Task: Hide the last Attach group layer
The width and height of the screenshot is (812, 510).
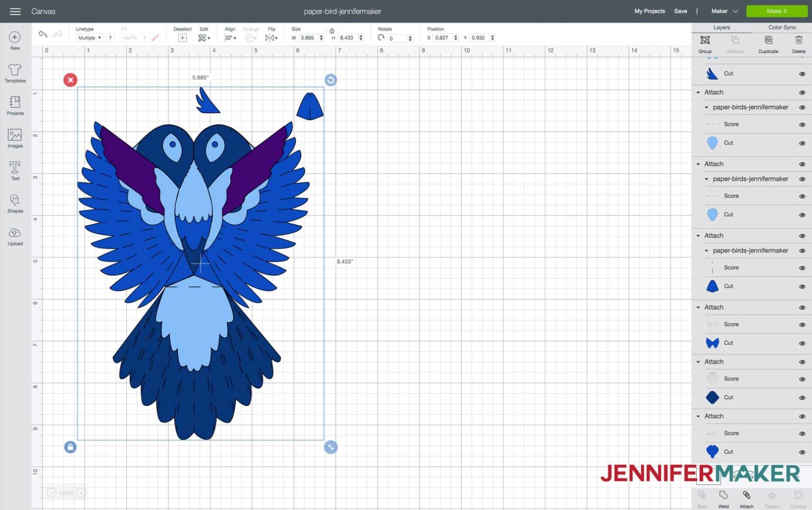Action: pyautogui.click(x=802, y=417)
